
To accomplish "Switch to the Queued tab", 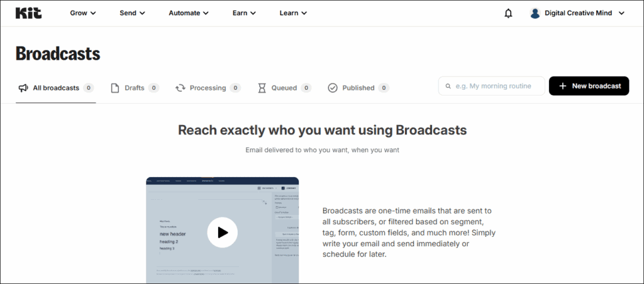I will (x=284, y=88).
